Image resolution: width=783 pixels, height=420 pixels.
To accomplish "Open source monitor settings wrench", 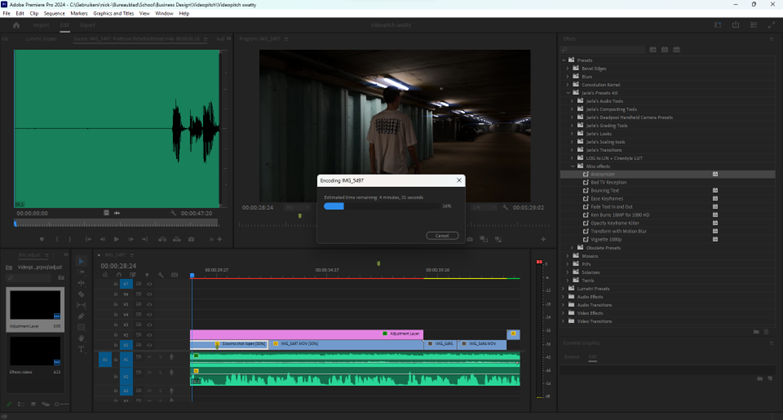I will [174, 213].
